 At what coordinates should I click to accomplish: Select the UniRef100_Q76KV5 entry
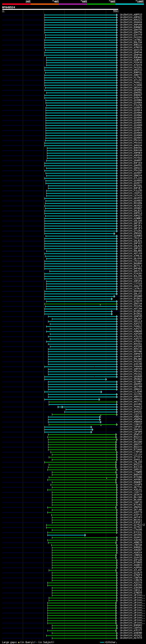click(x=131, y=301)
